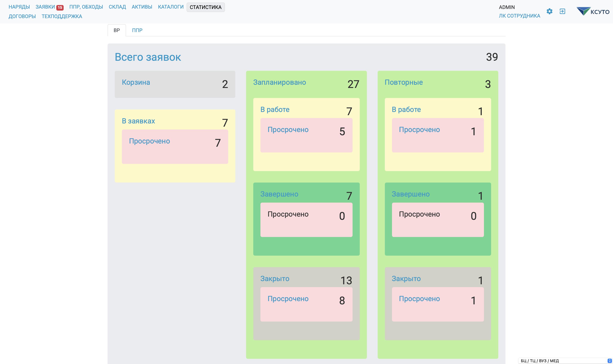613x364 pixels.
Task: Click the Повторные column header
Action: [x=403, y=82]
